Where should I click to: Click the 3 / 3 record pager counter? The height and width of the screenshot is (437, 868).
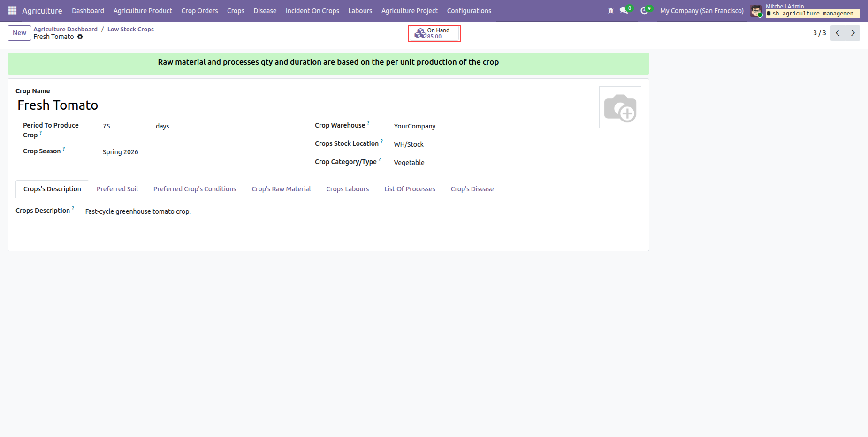coord(819,33)
